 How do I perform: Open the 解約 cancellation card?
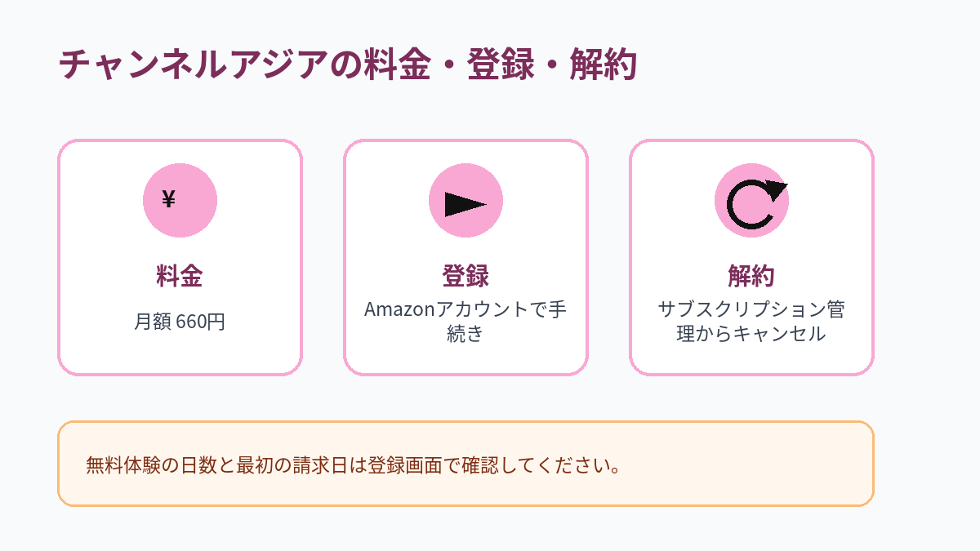[751, 257]
